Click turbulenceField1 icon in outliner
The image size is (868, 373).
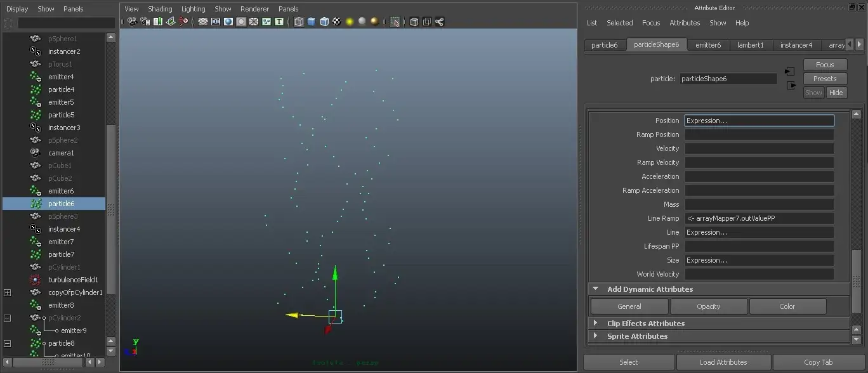click(36, 280)
